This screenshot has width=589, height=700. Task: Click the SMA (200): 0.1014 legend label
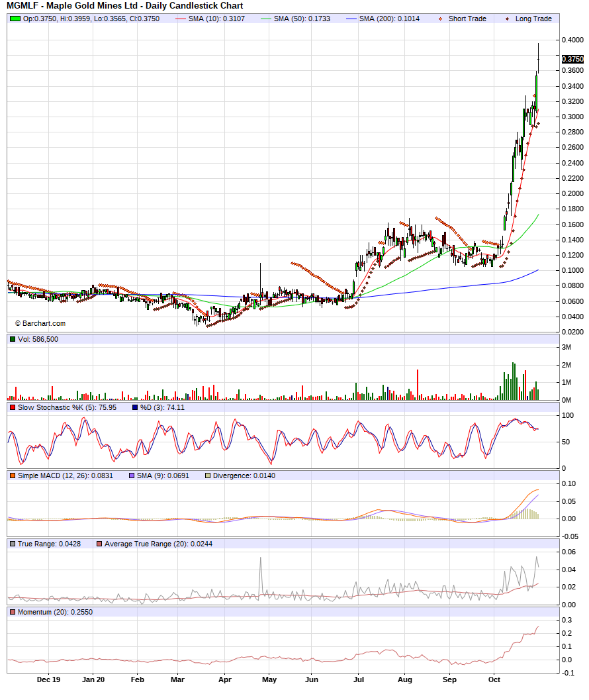(390, 19)
